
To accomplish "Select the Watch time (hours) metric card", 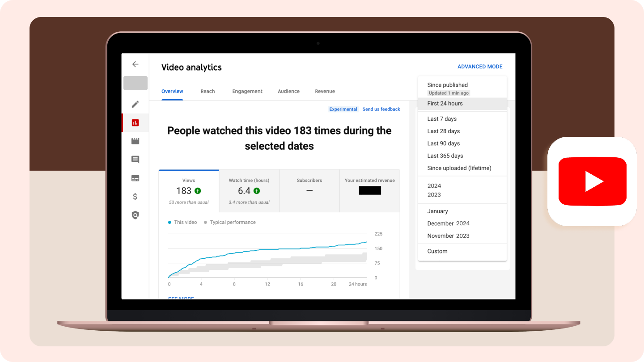I will click(x=249, y=191).
